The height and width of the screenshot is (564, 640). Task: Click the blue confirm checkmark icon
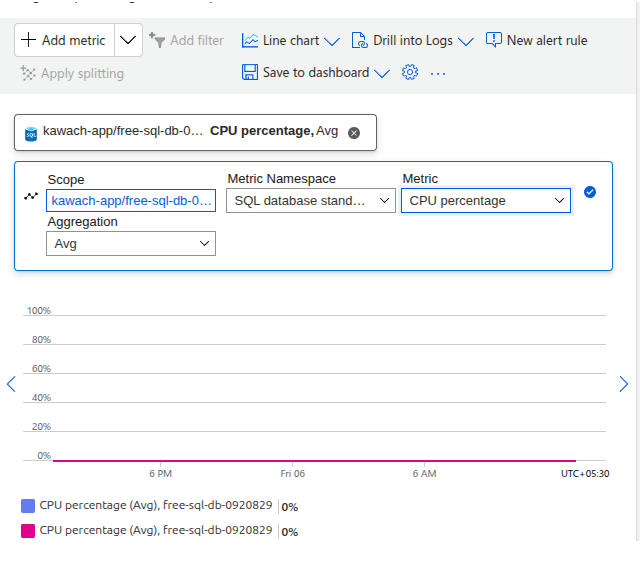590,192
